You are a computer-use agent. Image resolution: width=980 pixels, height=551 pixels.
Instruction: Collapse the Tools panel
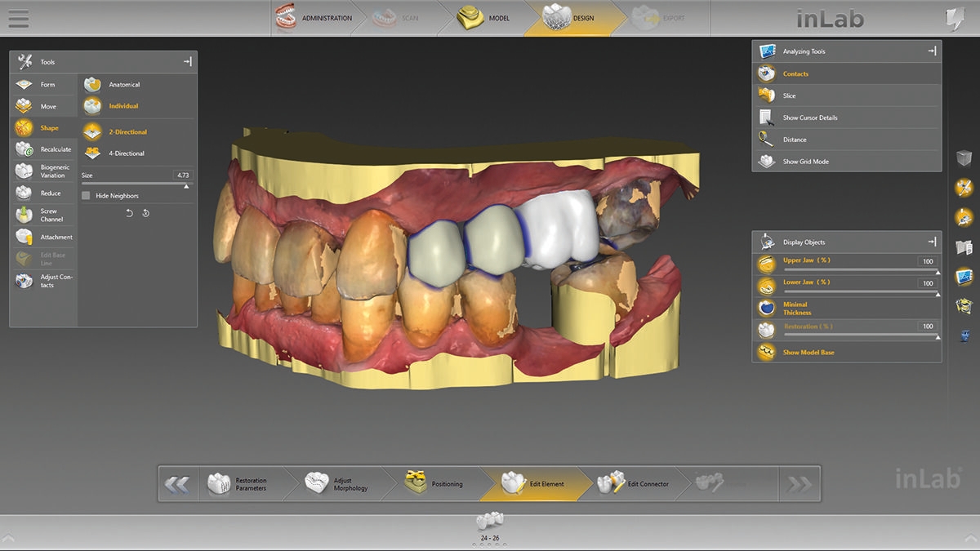[187, 62]
